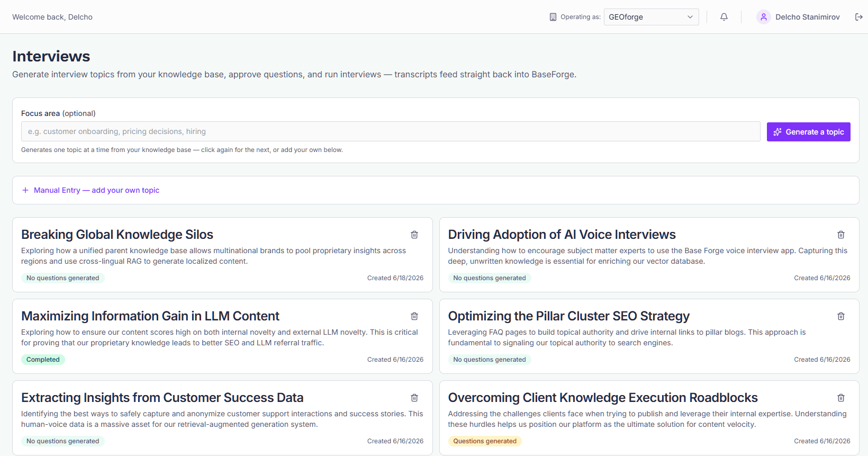Delete Optimizing the Pillar Cluster SEO Strategy topic
868x456 pixels.
click(x=841, y=316)
